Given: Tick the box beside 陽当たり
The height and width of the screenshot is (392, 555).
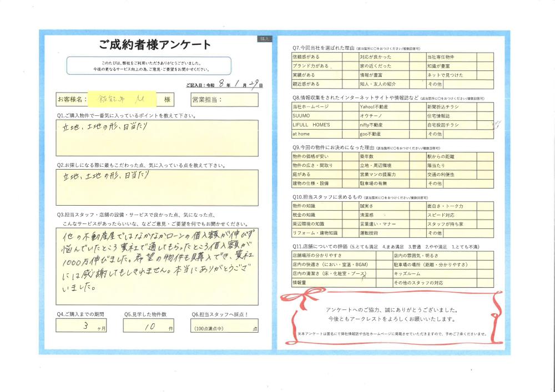Looking at the screenshot, I should 485,165.
